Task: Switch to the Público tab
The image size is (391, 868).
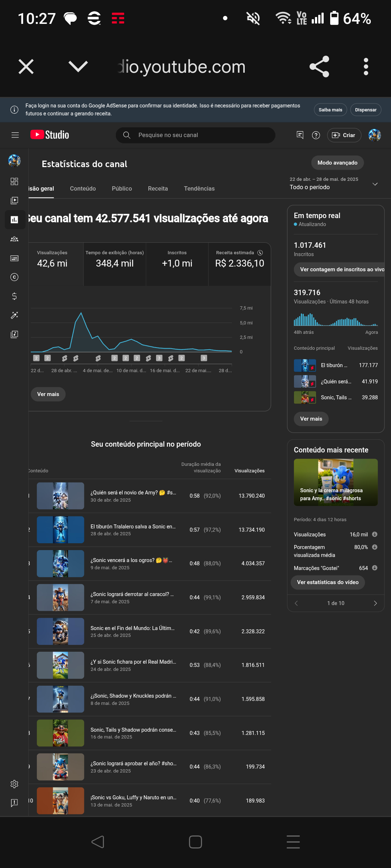Action: 122,189
